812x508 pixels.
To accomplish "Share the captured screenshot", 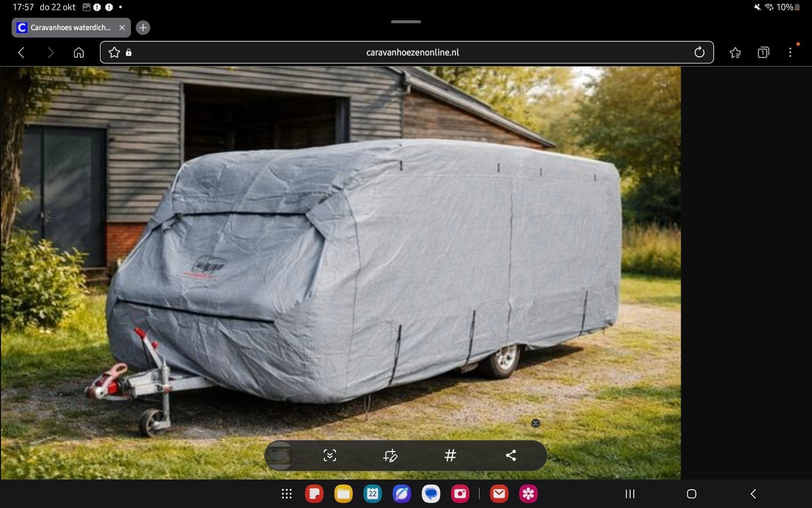I will point(511,455).
